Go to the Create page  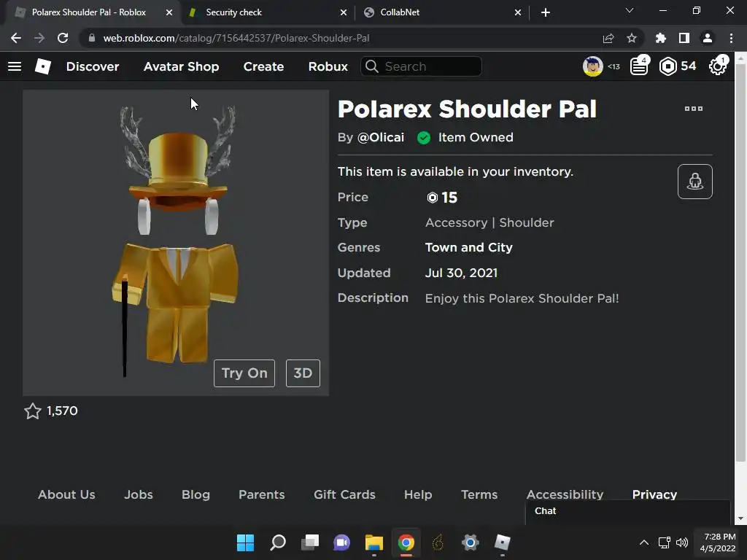tap(263, 66)
